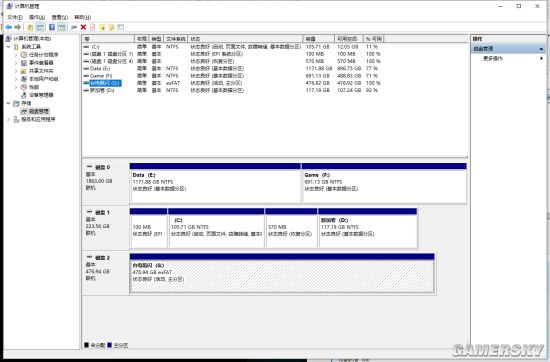The height and width of the screenshot is (362, 550).
Task: Expand the 本地用户和组 tree node arrow
Action: tap(16, 79)
